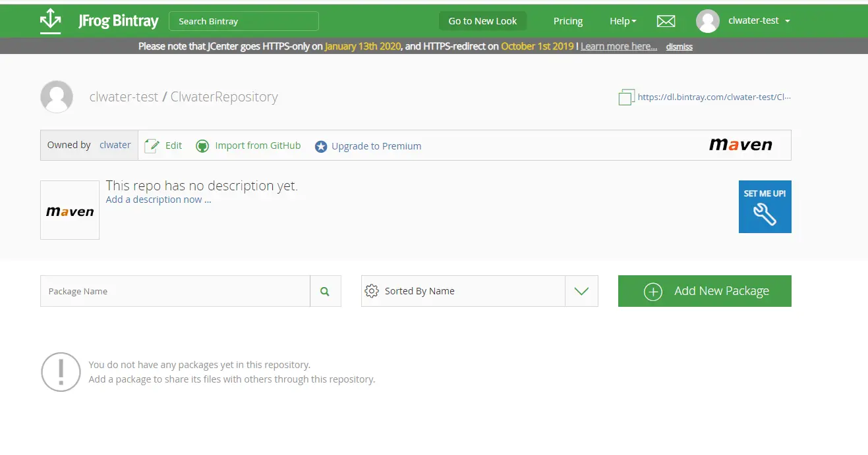
Task: Expand the Sorted By Name dropdown arrow
Action: point(581,291)
